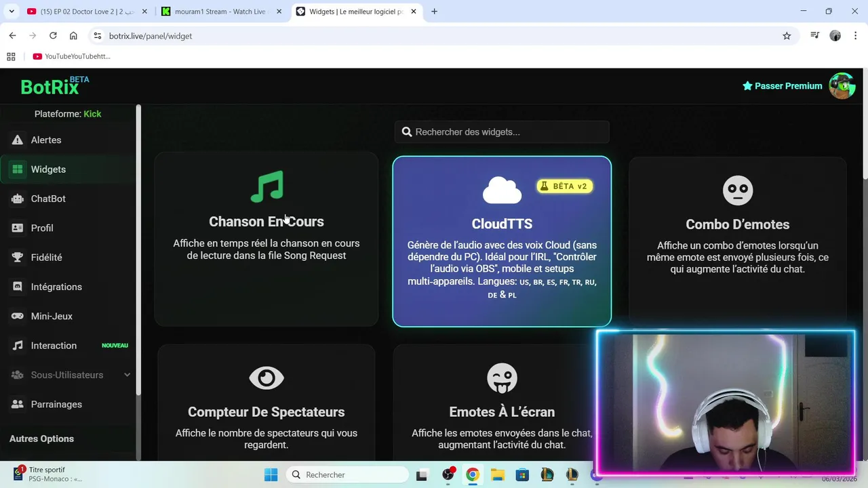Click the Interaction music note icon
Viewport: 868px width, 488px height.
[18, 346]
